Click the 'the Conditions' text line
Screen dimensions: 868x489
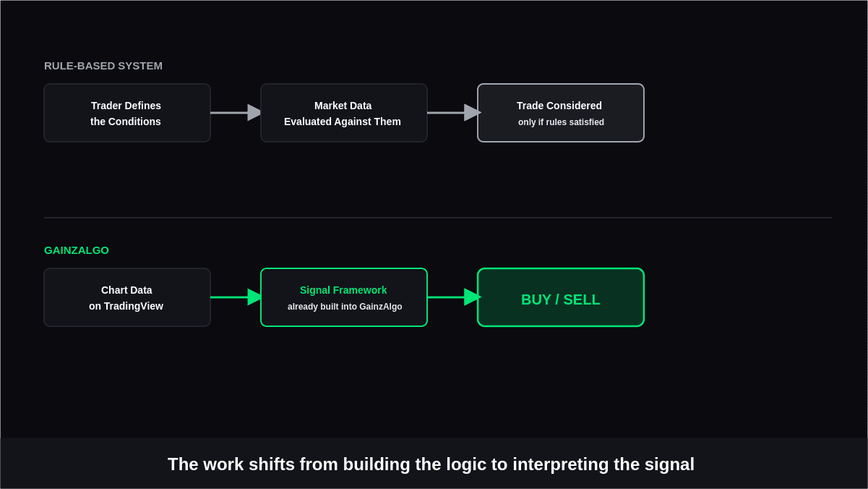click(x=126, y=122)
